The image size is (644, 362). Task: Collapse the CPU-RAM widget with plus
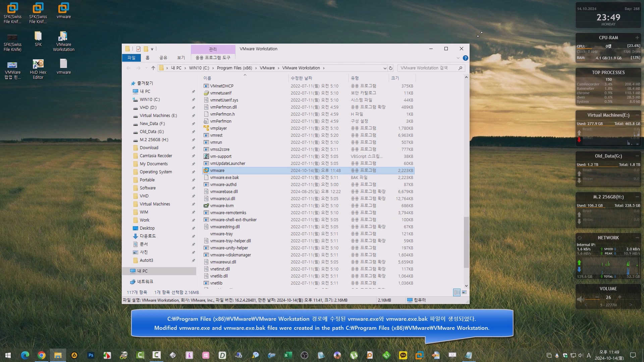[637, 38]
